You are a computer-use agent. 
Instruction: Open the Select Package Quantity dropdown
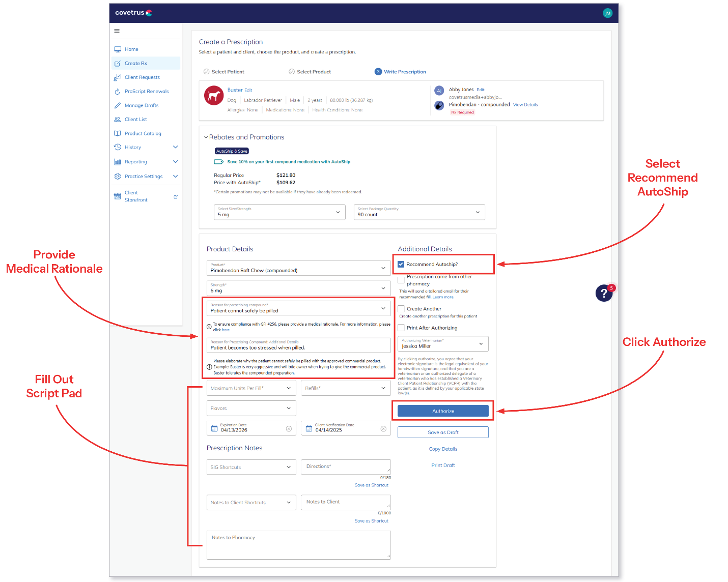pos(477,212)
